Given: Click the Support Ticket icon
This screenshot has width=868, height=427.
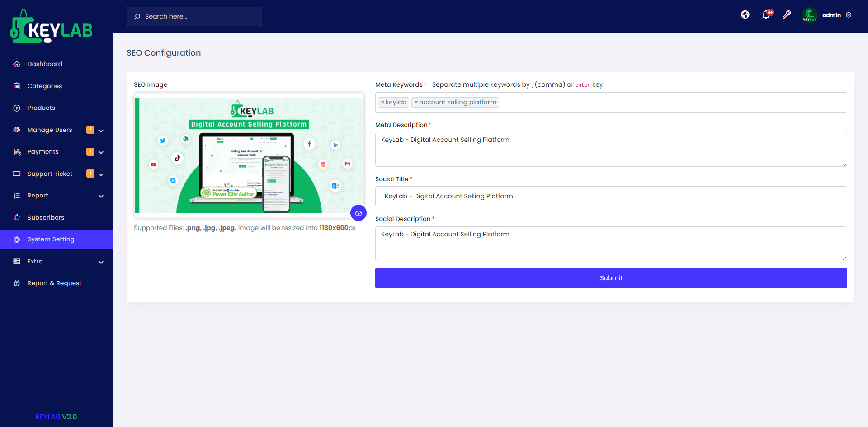Looking at the screenshot, I should coord(17,174).
